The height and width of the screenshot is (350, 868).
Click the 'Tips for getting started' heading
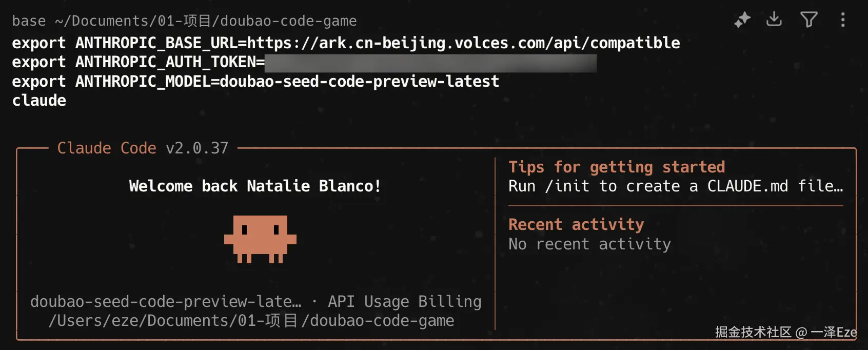(617, 167)
